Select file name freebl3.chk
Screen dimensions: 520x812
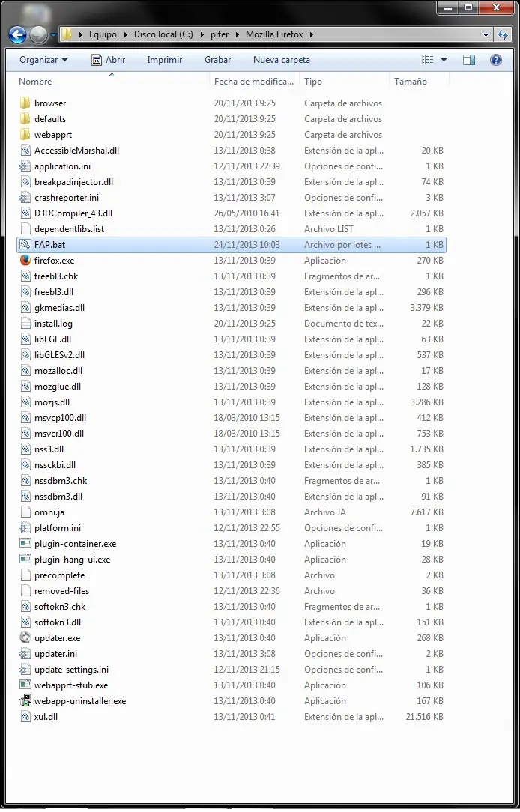click(x=56, y=276)
